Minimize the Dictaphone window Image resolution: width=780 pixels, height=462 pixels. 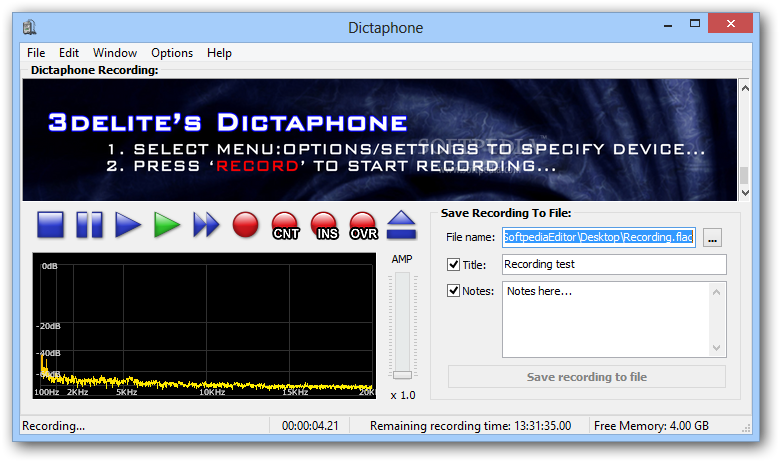point(668,24)
